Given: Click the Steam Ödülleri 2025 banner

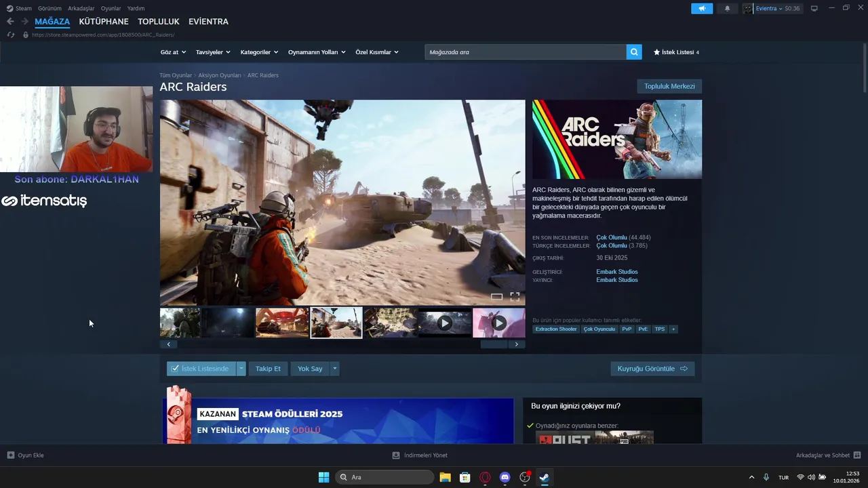Looking at the screenshot, I should (338, 420).
